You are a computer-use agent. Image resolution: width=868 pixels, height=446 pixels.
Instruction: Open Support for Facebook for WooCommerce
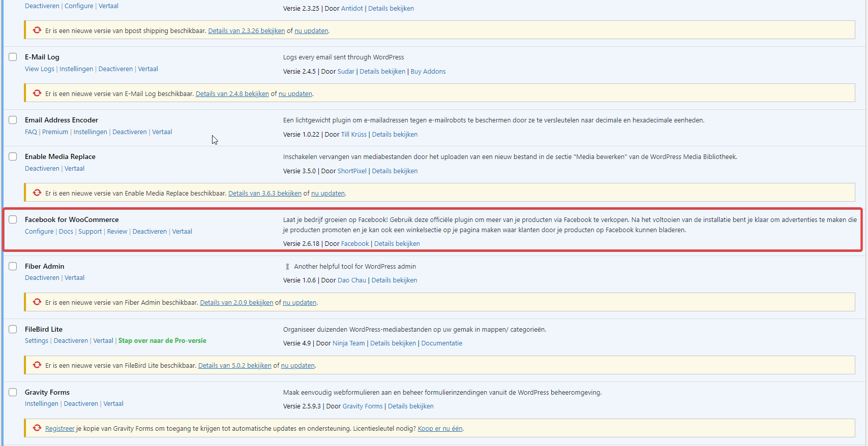click(x=90, y=232)
